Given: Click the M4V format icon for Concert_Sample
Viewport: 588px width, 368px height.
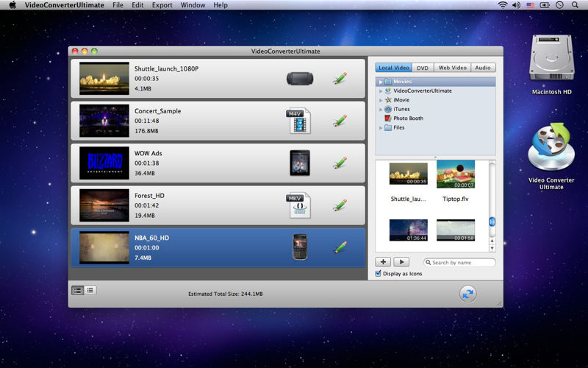Looking at the screenshot, I should pyautogui.click(x=299, y=121).
